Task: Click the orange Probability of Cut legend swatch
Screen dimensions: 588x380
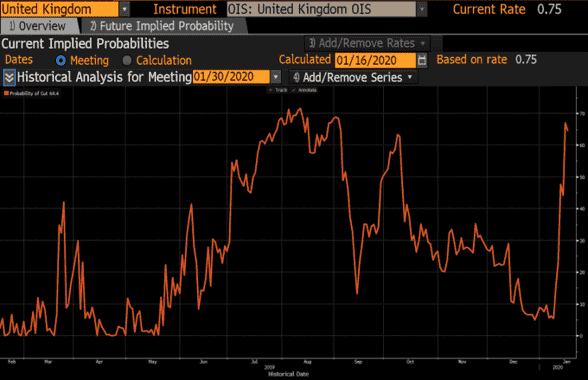Action: click(x=6, y=93)
